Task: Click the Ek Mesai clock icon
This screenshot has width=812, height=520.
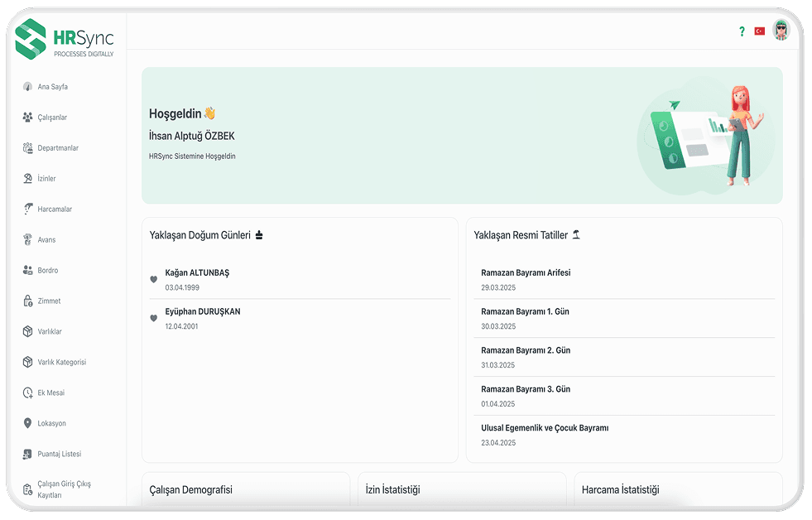Action: [27, 393]
